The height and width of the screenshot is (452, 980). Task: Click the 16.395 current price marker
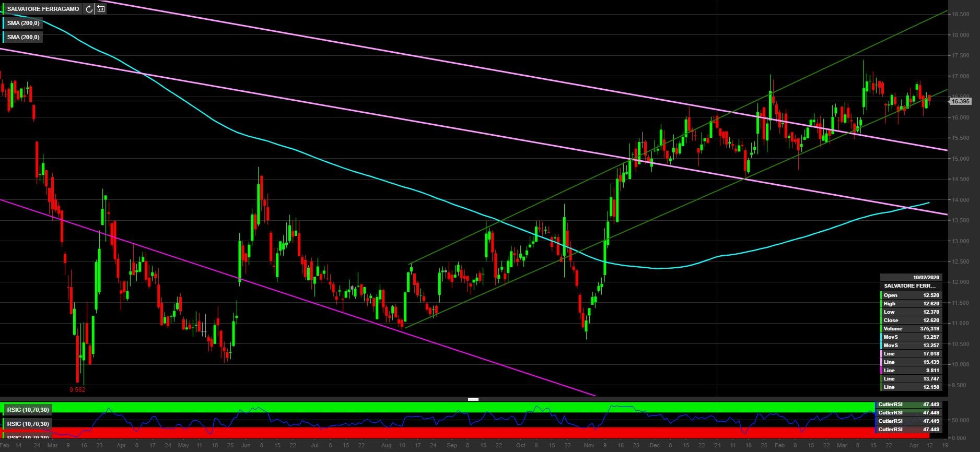[x=960, y=102]
